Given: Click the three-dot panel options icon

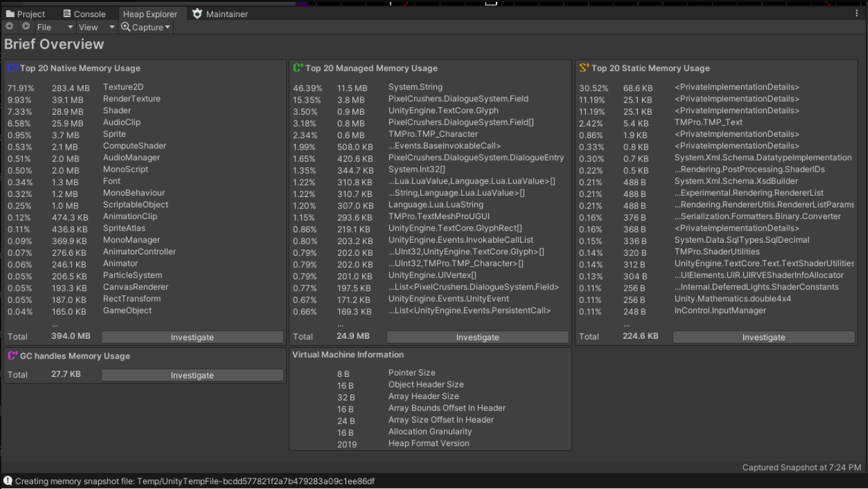Looking at the screenshot, I should [857, 13].
